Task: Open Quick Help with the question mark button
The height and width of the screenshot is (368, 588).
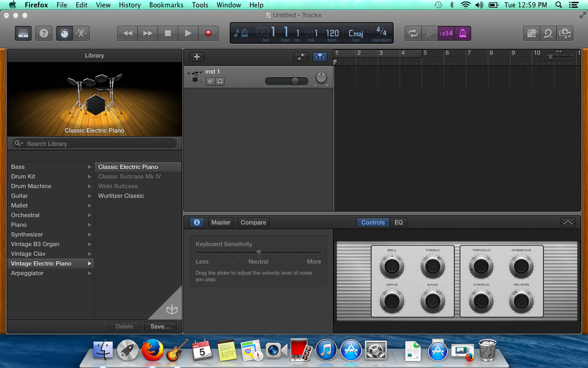Action: 44,34
